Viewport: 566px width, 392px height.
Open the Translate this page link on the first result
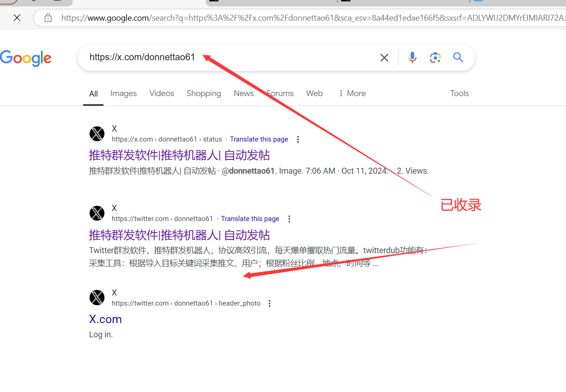[x=259, y=139]
